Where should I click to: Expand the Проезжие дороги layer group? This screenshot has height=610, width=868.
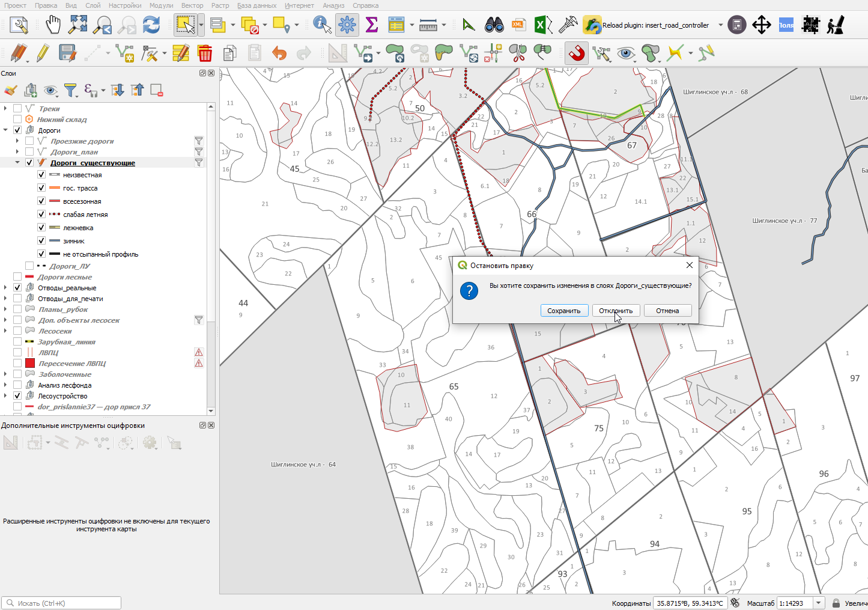(x=17, y=141)
